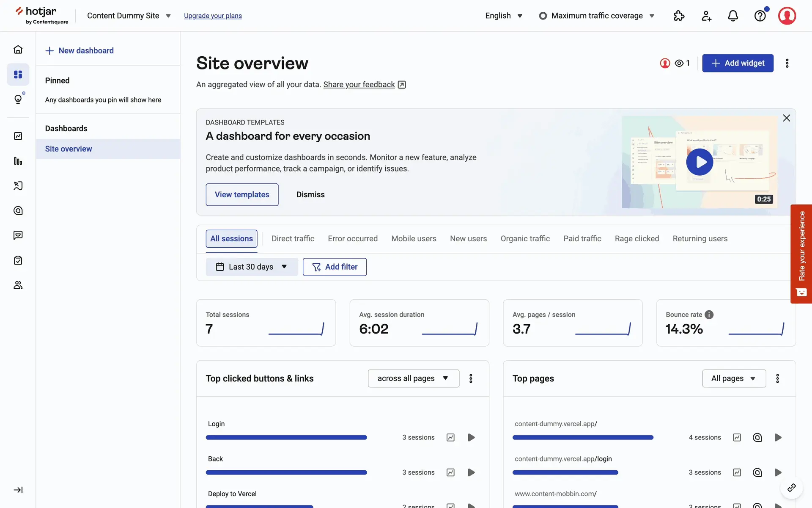Expand the sidebar with arrow icon
The height and width of the screenshot is (508, 812).
[x=18, y=490]
